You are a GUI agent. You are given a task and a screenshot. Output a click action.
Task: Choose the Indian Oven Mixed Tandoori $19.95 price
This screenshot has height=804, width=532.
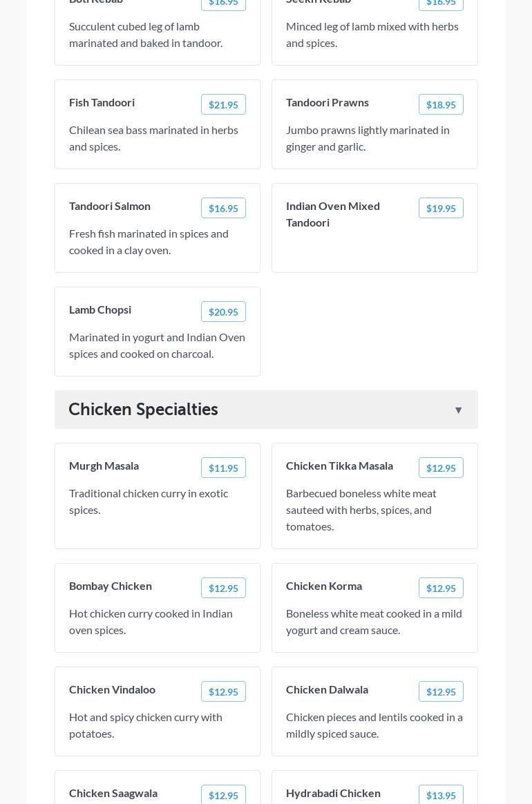441,209
